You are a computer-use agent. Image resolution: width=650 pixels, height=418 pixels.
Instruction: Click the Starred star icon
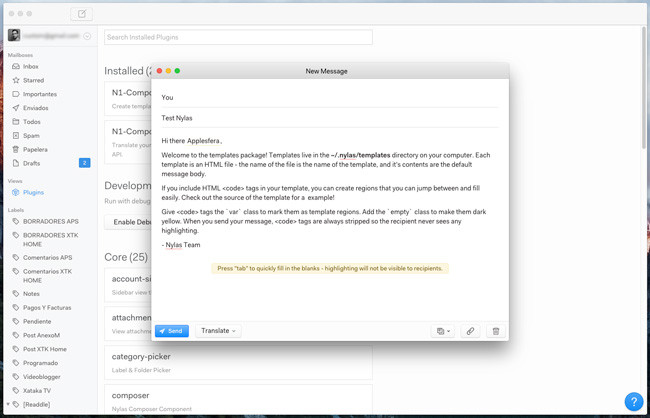16,80
